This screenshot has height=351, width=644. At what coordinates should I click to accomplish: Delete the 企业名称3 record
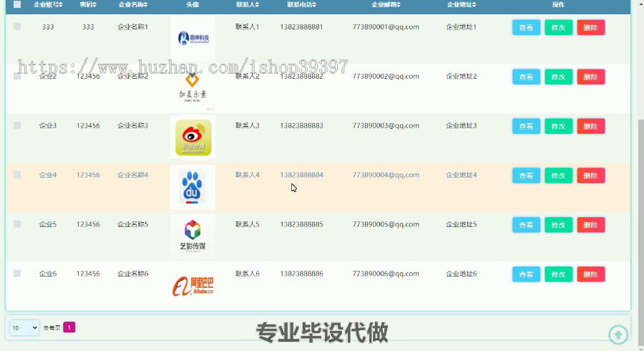(590, 126)
